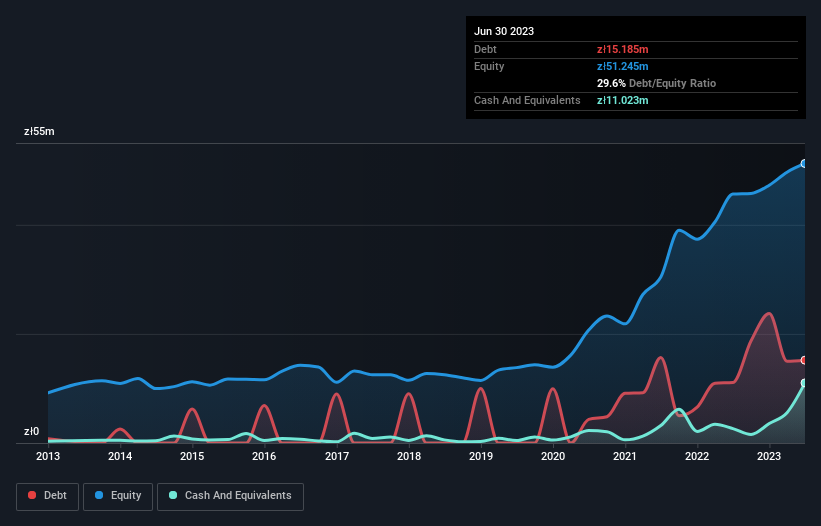The height and width of the screenshot is (526, 821).
Task: Click the blue Equity legend dot
Action: click(x=99, y=495)
